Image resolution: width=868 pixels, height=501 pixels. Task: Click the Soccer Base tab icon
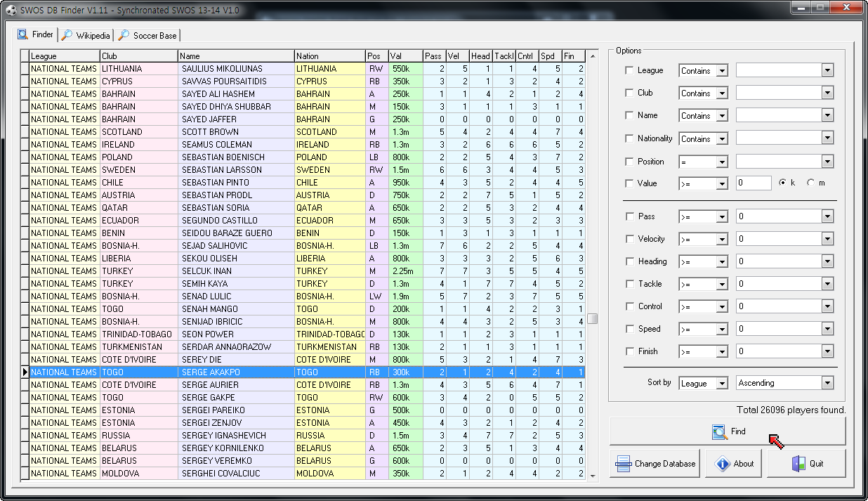click(124, 35)
